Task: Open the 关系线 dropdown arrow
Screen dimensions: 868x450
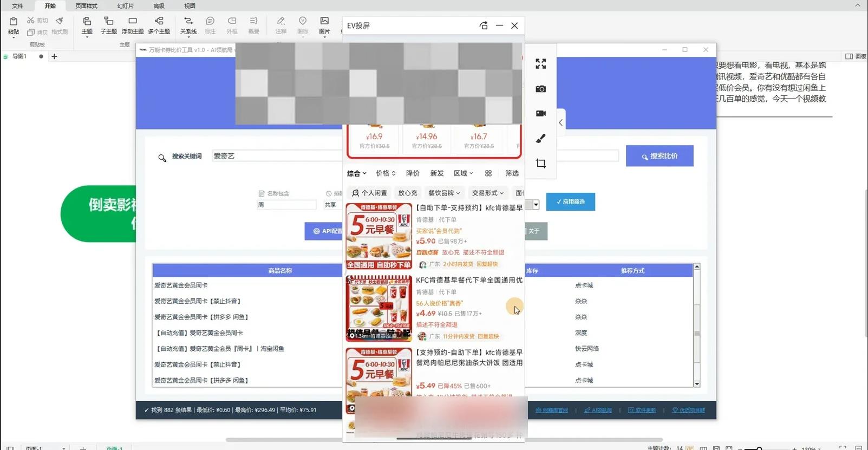Action: pyautogui.click(x=188, y=38)
